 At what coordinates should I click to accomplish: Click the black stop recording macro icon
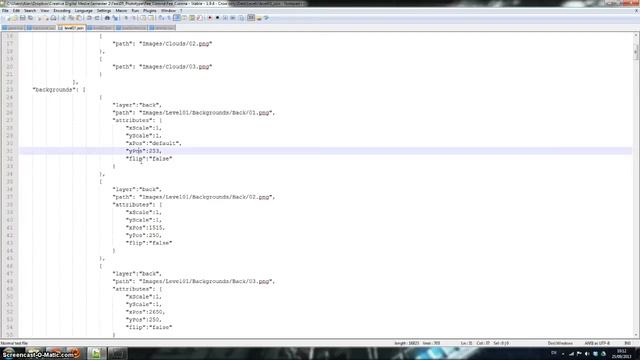[218, 18]
